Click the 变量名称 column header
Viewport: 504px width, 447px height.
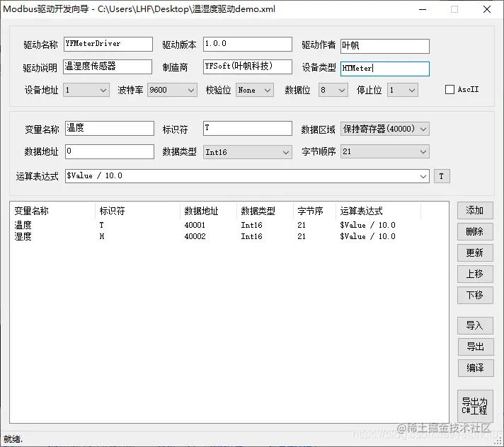coord(52,211)
